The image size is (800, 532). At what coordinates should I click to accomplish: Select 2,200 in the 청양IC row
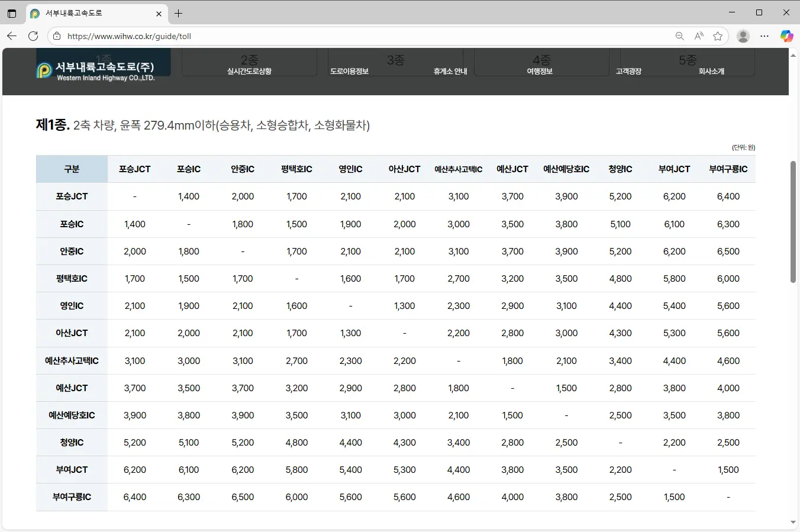(x=675, y=443)
